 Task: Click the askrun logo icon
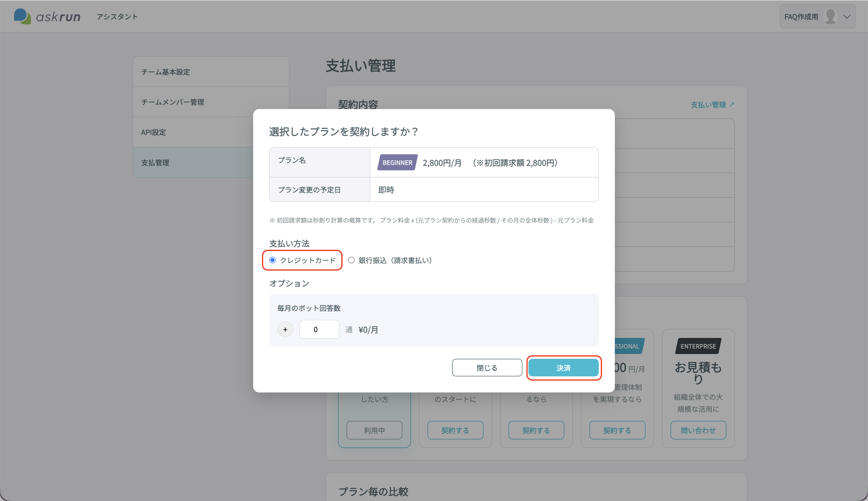(22, 16)
